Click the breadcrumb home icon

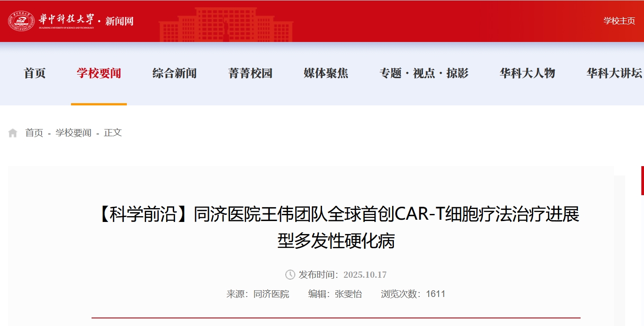click(13, 133)
